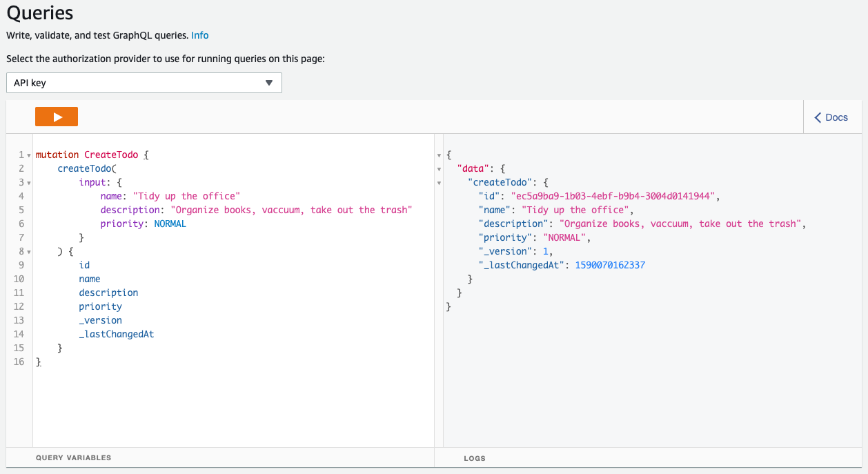
Task: Click the result description string value
Action: 680,224
